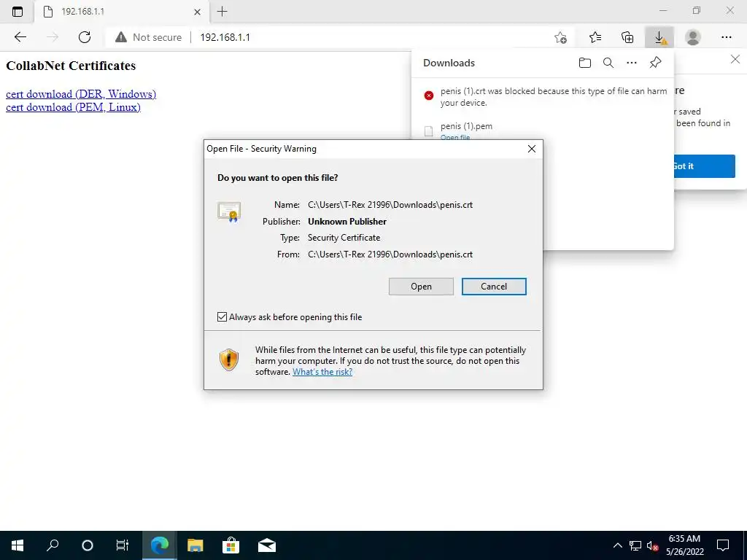
Task: Open the Collections icon
Action: point(627,37)
